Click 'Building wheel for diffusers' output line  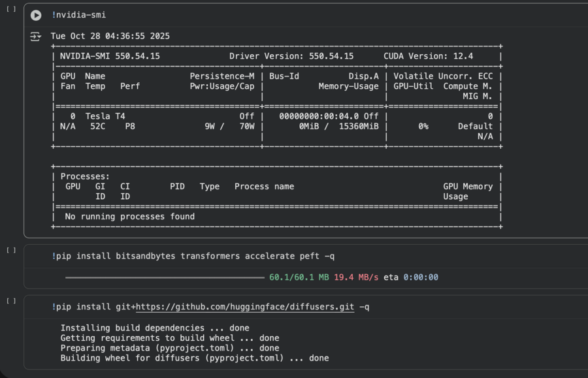coord(194,358)
